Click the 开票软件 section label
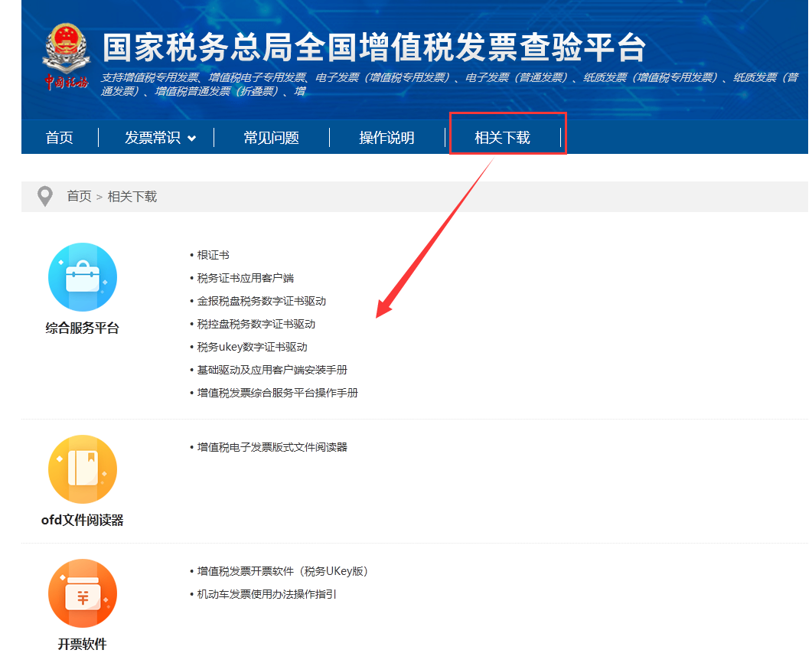812x663 pixels. click(83, 645)
